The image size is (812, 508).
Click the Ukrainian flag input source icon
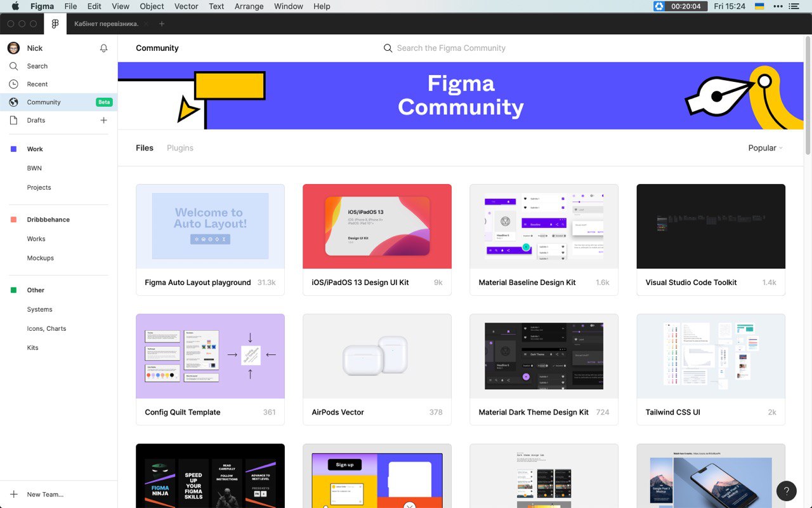click(x=759, y=6)
